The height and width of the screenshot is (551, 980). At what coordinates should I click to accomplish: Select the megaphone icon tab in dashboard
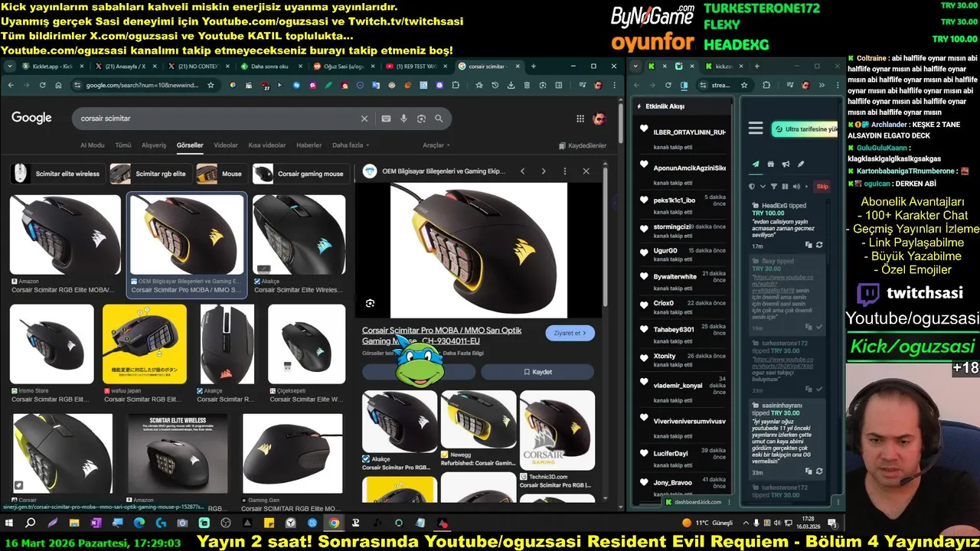coord(786,164)
